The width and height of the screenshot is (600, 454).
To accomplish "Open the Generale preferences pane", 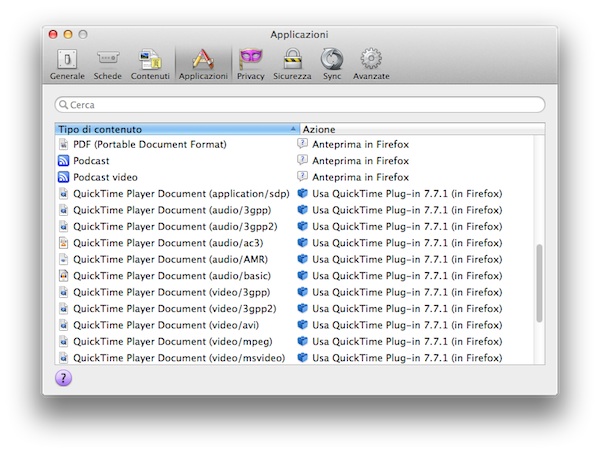I will click(67, 64).
